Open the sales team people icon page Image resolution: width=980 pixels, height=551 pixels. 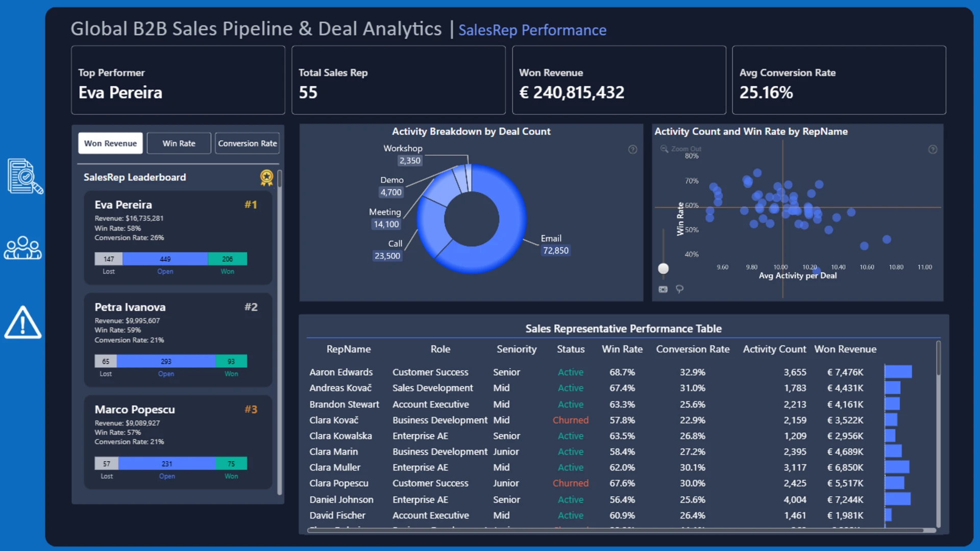[22, 248]
